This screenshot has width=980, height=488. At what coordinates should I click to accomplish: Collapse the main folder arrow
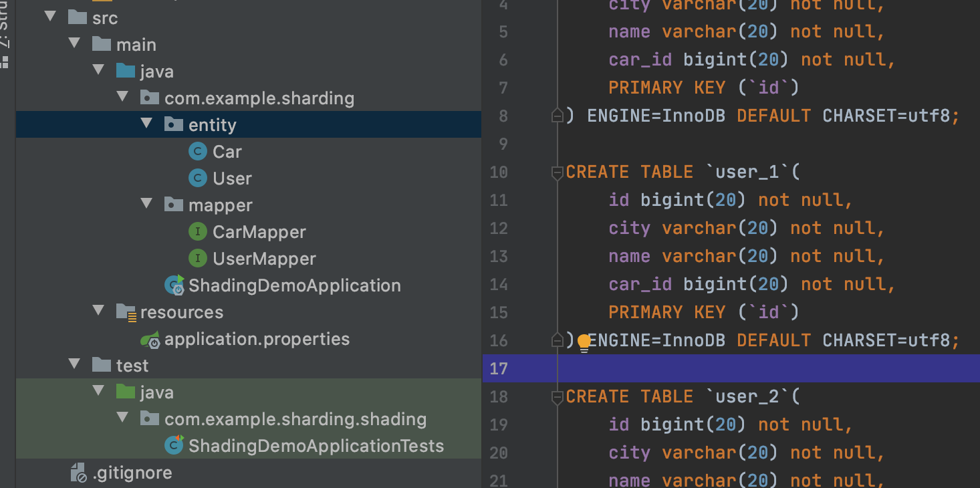click(74, 43)
